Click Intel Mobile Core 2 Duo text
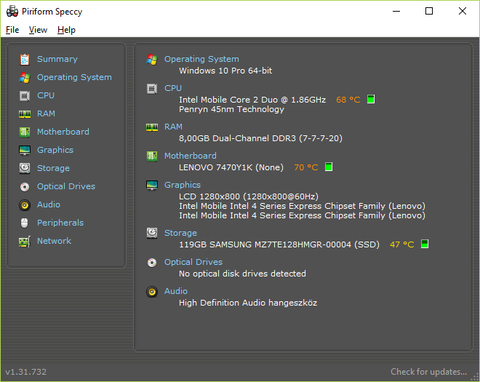This screenshot has height=382, width=480. tap(252, 100)
